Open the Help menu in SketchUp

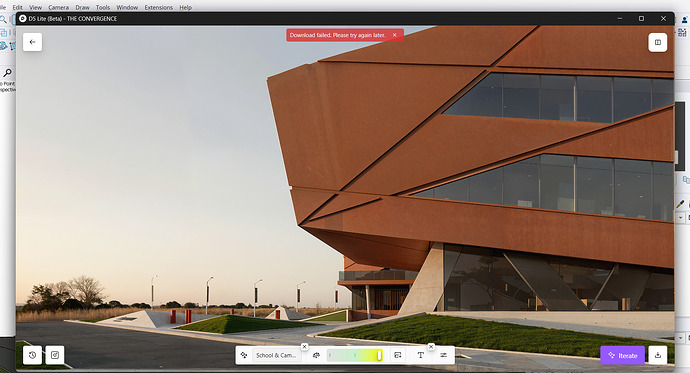coord(186,7)
